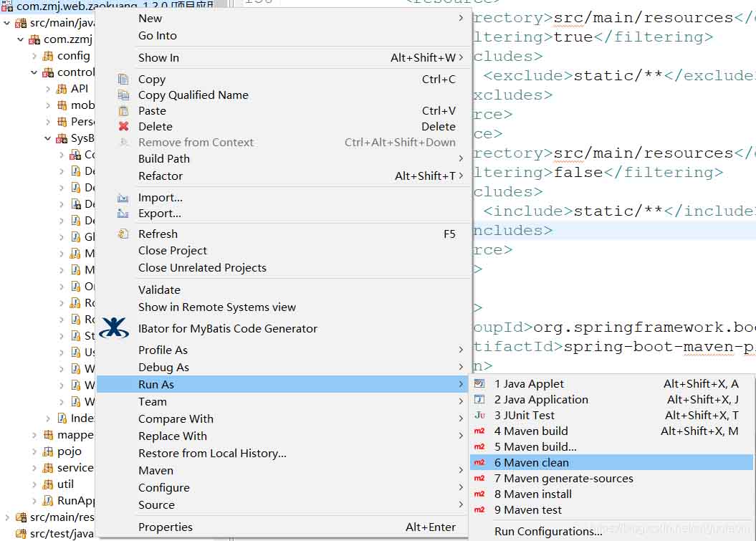The width and height of the screenshot is (756, 541).
Task: Click Restore from Local History...
Action: 212,454
